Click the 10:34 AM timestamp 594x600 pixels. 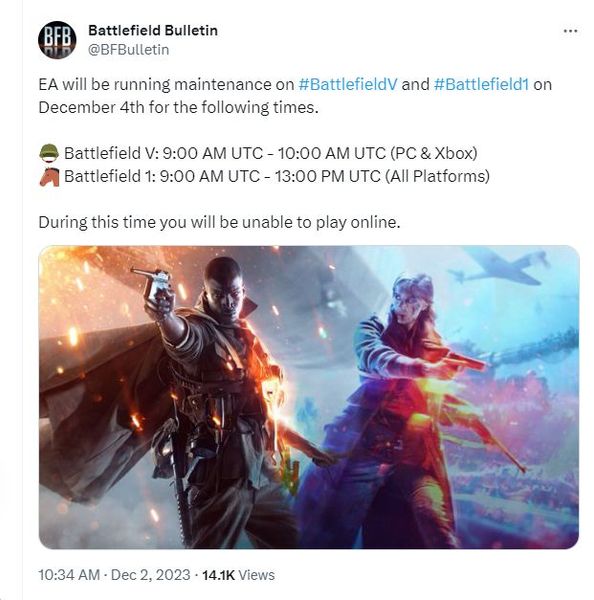point(69,575)
